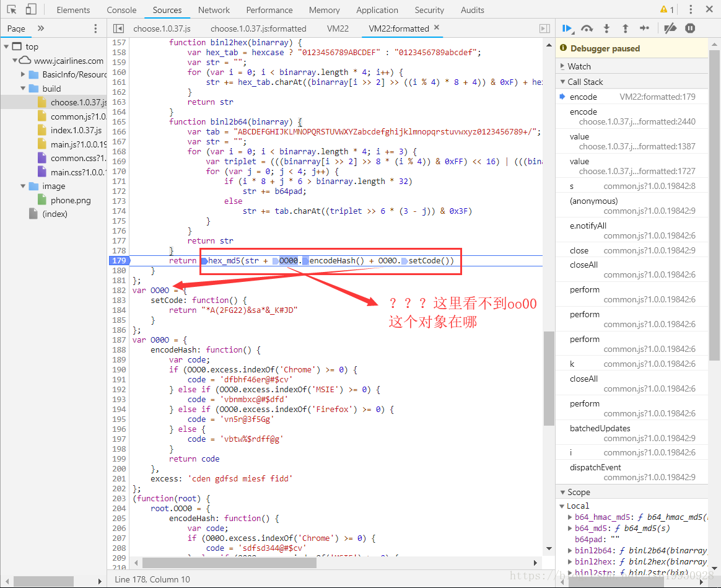Show more navigator tabs chevron
This screenshot has width=721, height=588.
click(41, 28)
